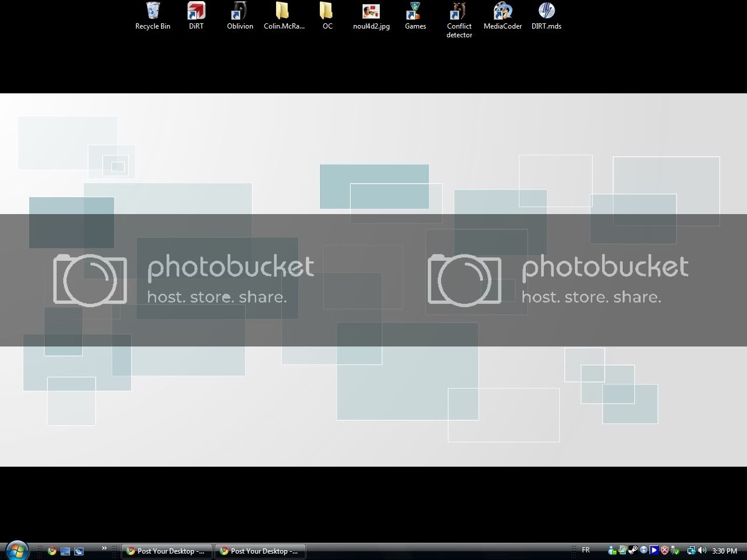This screenshot has width=747, height=560.
Task: Open the FR language bar indicator
Action: tap(585, 550)
